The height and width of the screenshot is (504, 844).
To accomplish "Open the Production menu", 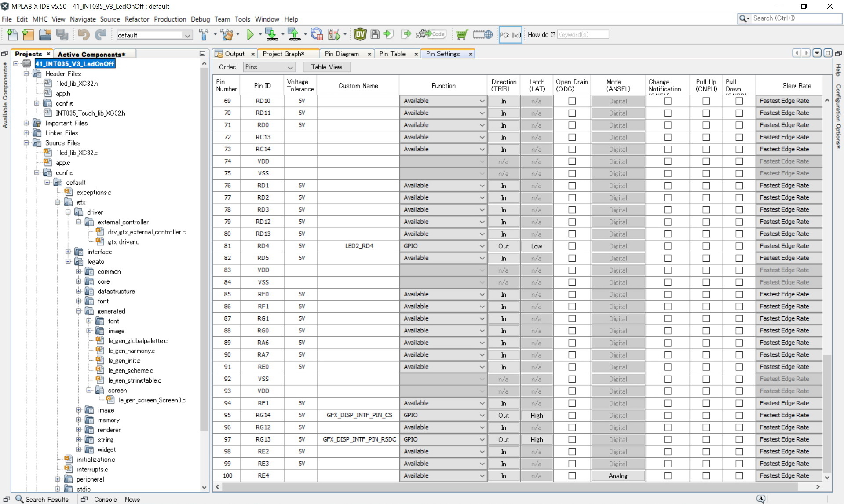I will click(170, 19).
